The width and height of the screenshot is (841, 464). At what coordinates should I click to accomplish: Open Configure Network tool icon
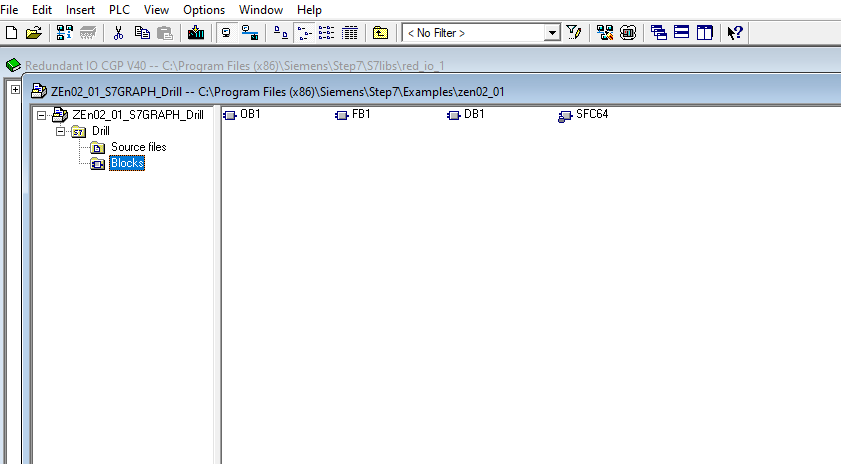[x=605, y=33]
